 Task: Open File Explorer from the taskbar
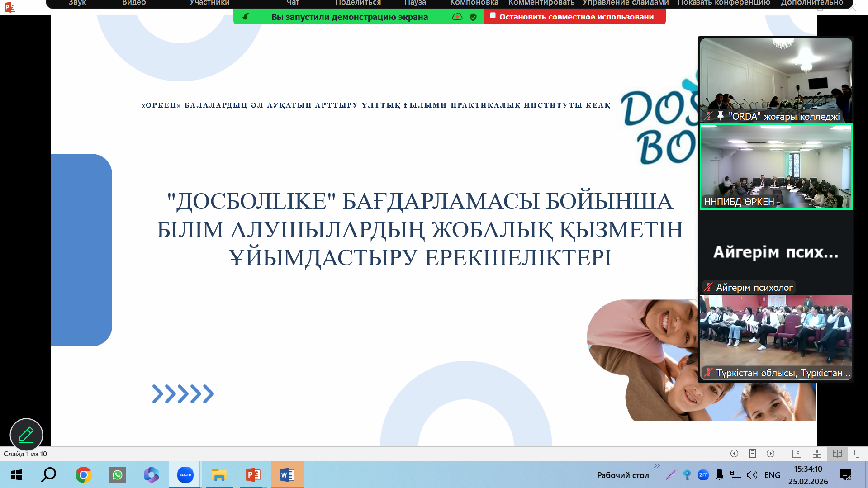[x=219, y=475]
